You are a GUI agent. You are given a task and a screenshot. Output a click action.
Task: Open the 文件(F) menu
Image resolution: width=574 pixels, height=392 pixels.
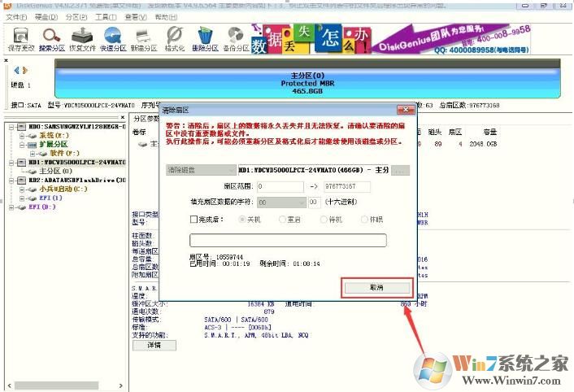[16, 17]
